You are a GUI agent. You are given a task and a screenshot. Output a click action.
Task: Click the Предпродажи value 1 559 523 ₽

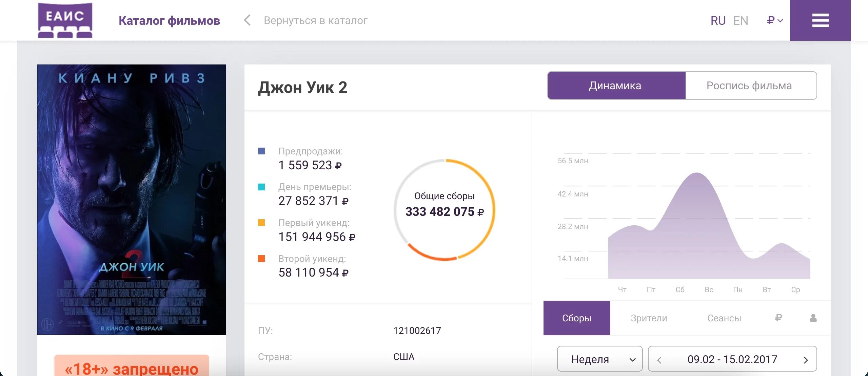pos(310,165)
